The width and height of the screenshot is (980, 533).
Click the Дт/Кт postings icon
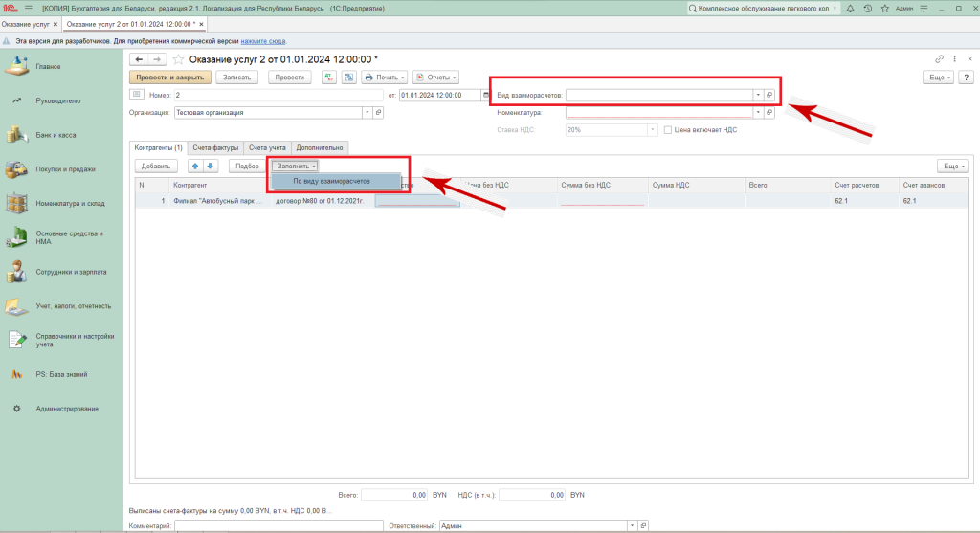tap(329, 78)
